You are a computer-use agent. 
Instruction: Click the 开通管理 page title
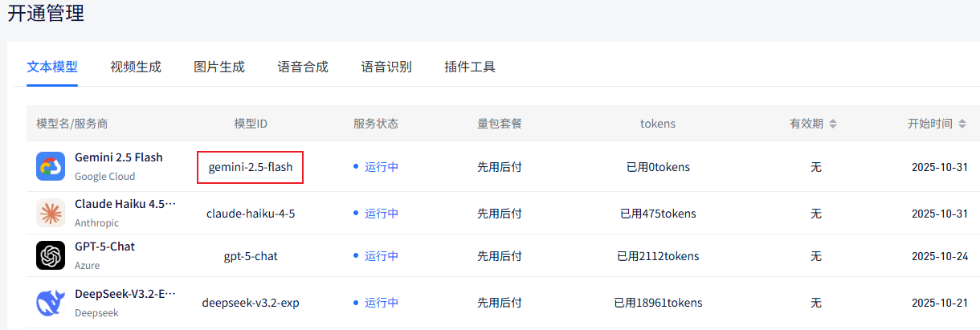point(46,14)
